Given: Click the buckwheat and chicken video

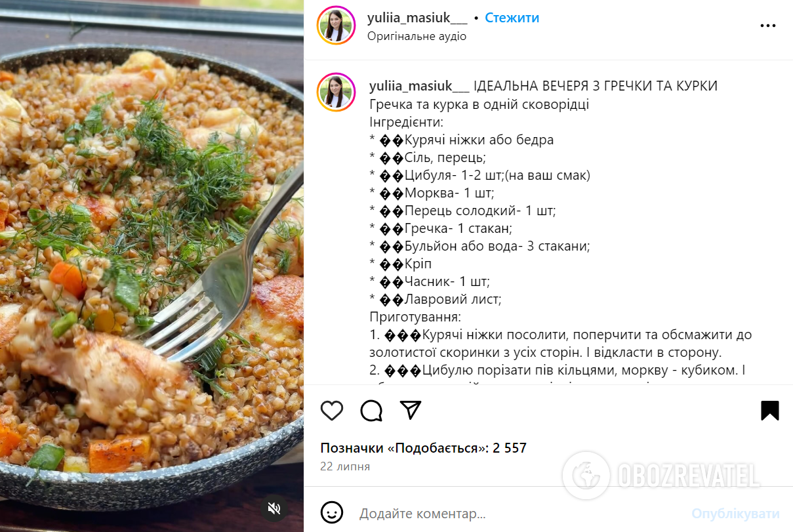Looking at the screenshot, I should (152, 266).
